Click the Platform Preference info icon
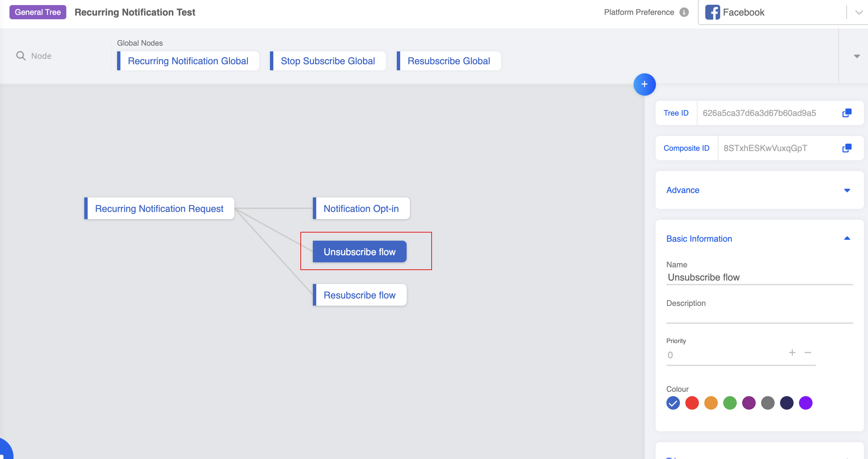The image size is (868, 459). coord(684,12)
